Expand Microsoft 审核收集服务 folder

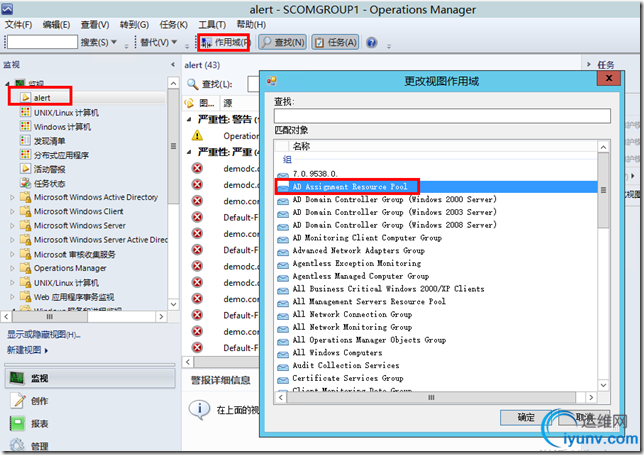[12, 255]
